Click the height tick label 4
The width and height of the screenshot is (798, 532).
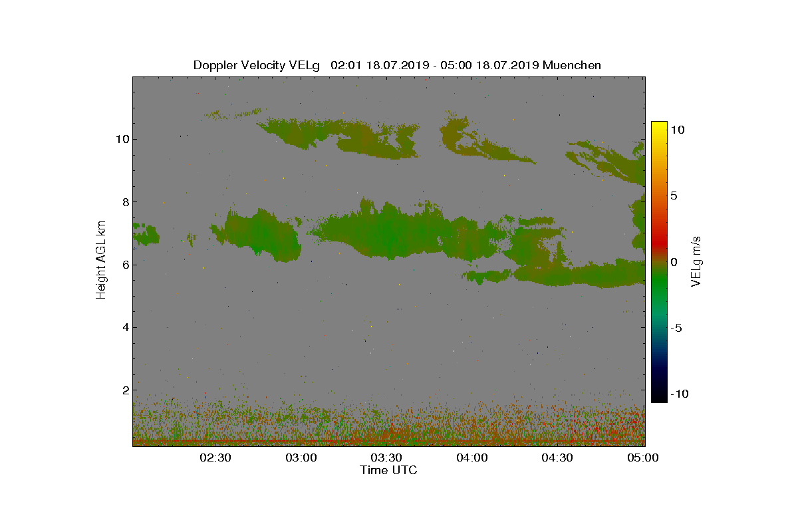pos(125,327)
